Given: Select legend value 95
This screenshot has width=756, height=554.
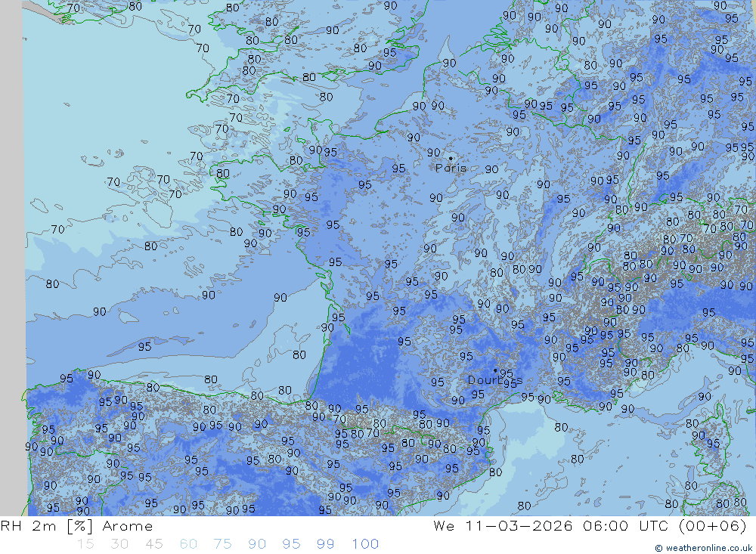Looking at the screenshot, I should point(291,544).
